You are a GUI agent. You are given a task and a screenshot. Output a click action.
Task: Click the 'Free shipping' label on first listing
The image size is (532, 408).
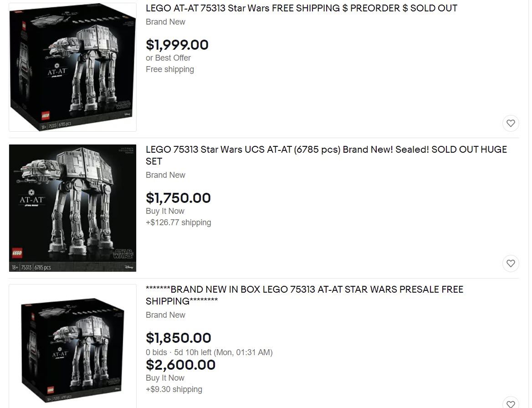point(170,69)
